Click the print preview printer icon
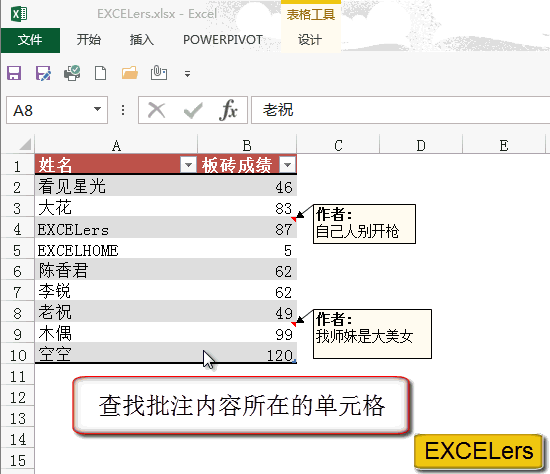This screenshot has width=550, height=474. point(72,73)
